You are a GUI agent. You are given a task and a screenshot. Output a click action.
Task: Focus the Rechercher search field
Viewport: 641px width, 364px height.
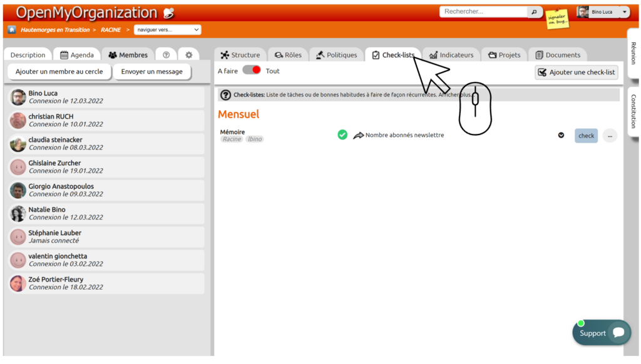[483, 12]
